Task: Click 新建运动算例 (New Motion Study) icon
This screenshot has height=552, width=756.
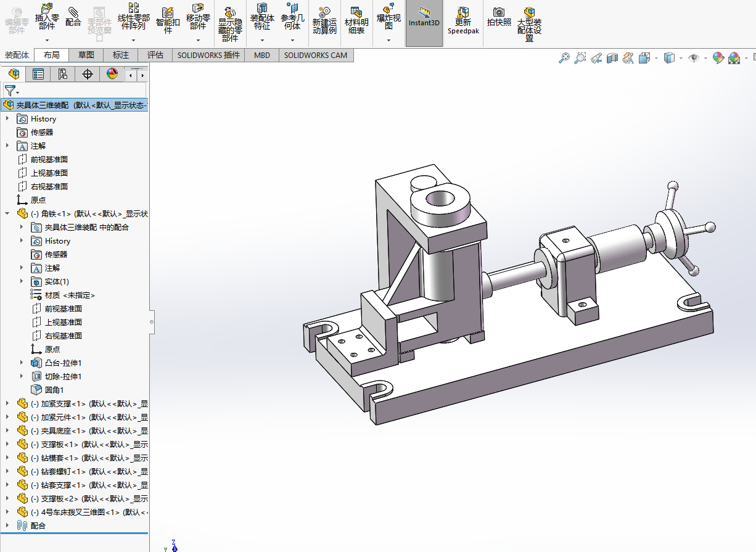Action: pyautogui.click(x=324, y=20)
